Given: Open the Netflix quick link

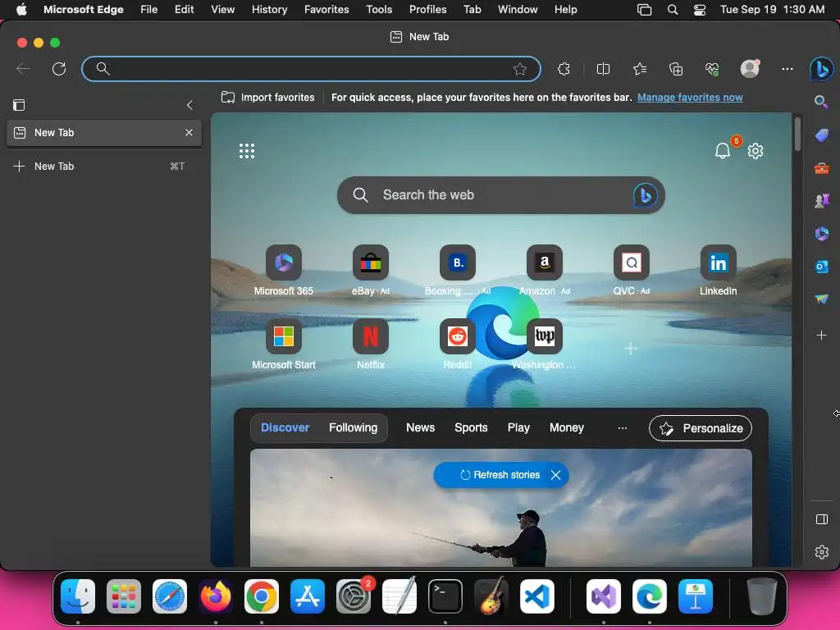Looking at the screenshot, I should [370, 345].
